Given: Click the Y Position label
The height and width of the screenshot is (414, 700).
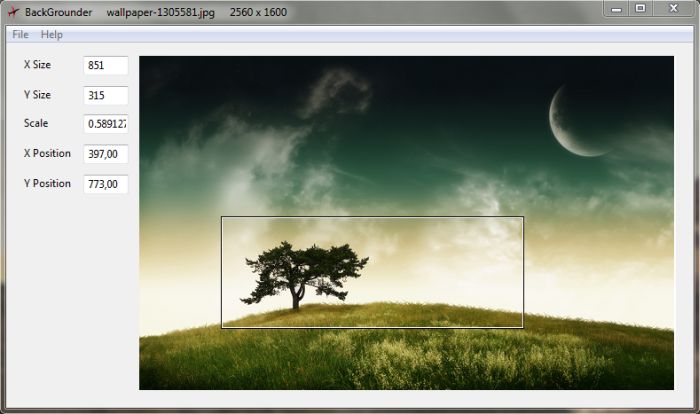Looking at the screenshot, I should [47, 184].
